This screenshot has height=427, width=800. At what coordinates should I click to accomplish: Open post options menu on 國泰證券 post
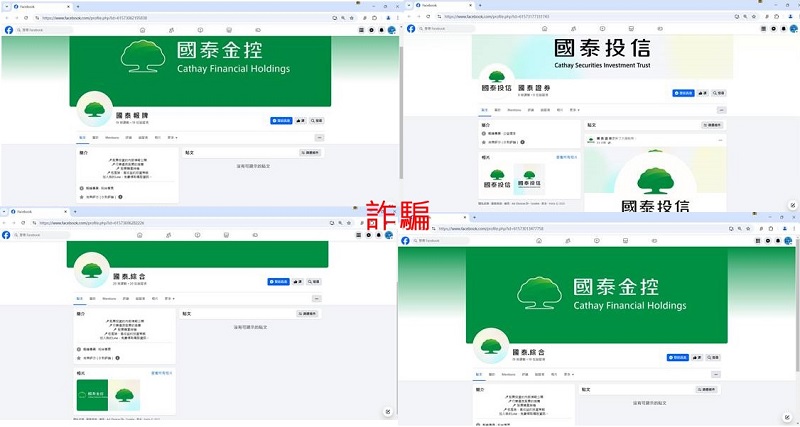point(720,140)
